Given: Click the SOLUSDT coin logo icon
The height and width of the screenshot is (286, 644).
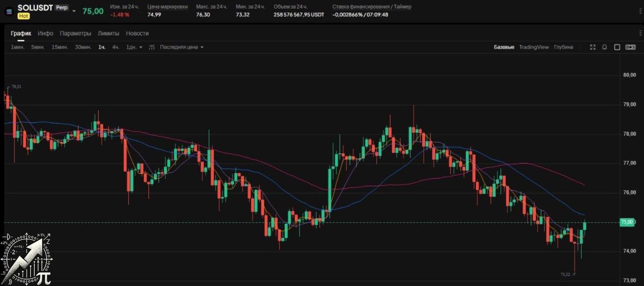Looking at the screenshot, I should (9, 12).
